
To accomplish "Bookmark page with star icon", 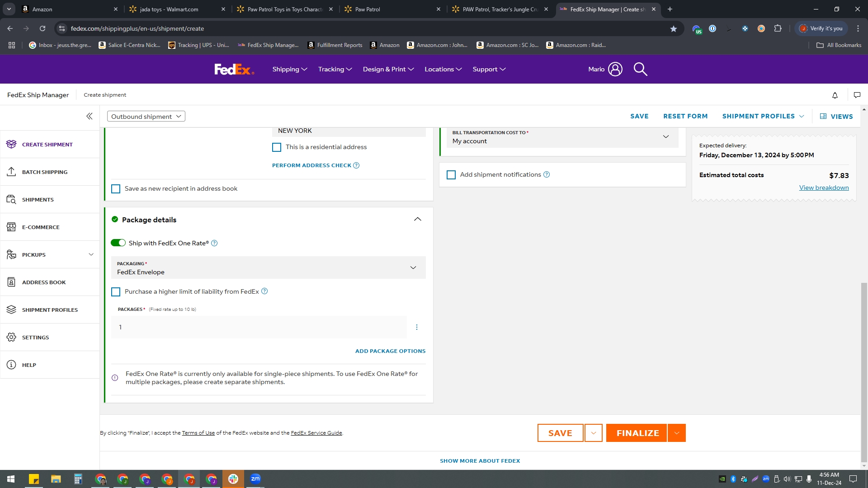I will point(674,28).
